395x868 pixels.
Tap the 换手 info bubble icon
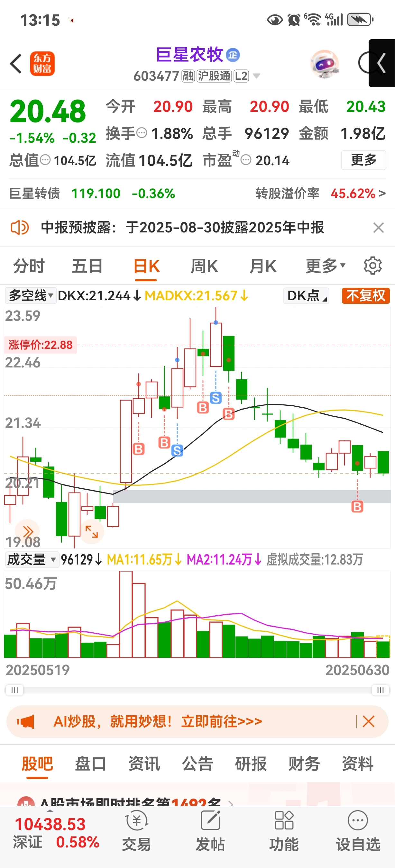click(x=142, y=133)
